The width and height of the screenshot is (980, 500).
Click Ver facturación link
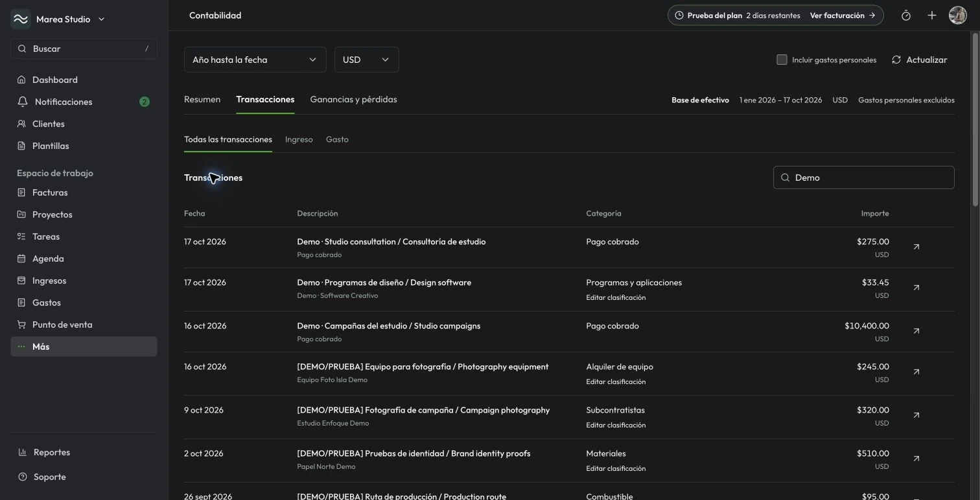[843, 16]
